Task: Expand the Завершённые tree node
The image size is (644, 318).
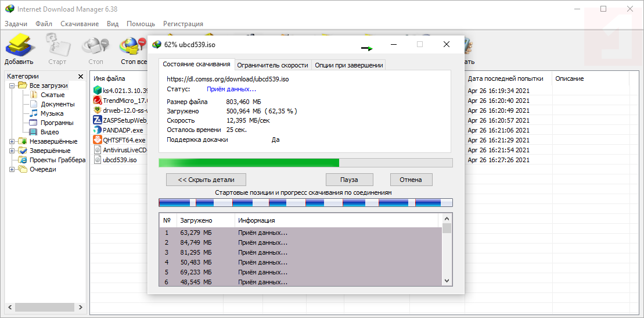Action: 12,151
